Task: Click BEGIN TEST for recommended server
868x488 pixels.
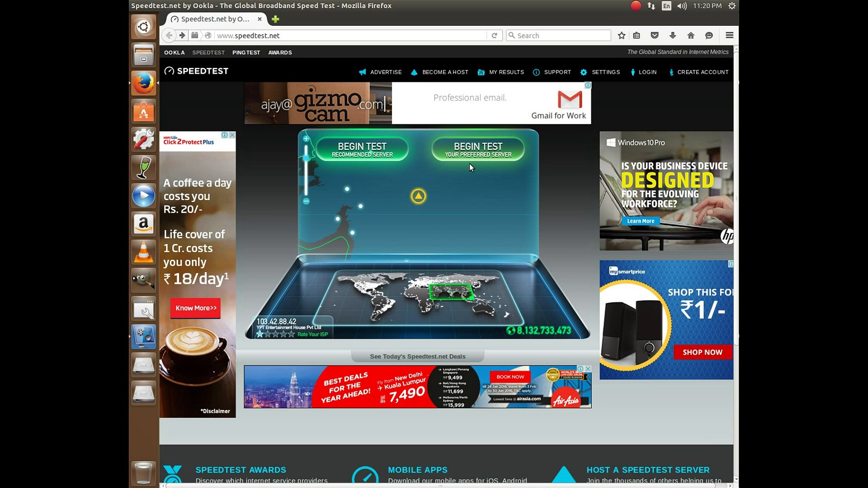Action: [361, 149]
